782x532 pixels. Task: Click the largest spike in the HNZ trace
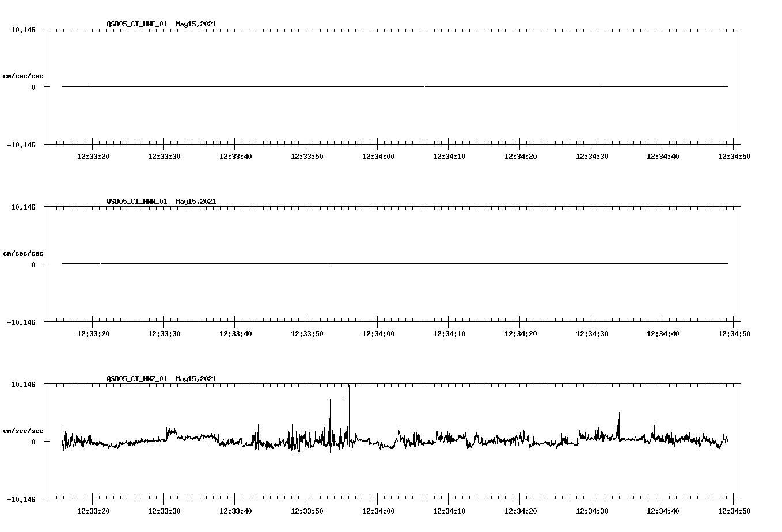click(349, 392)
